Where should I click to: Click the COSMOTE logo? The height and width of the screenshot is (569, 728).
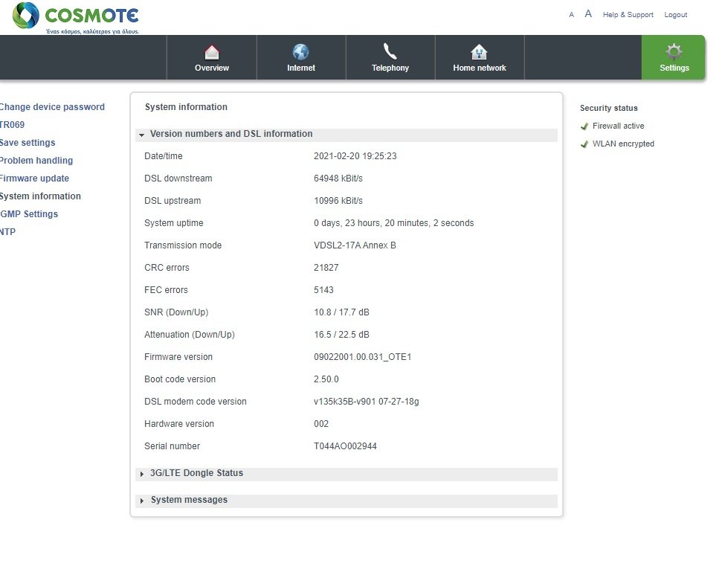pos(76,18)
